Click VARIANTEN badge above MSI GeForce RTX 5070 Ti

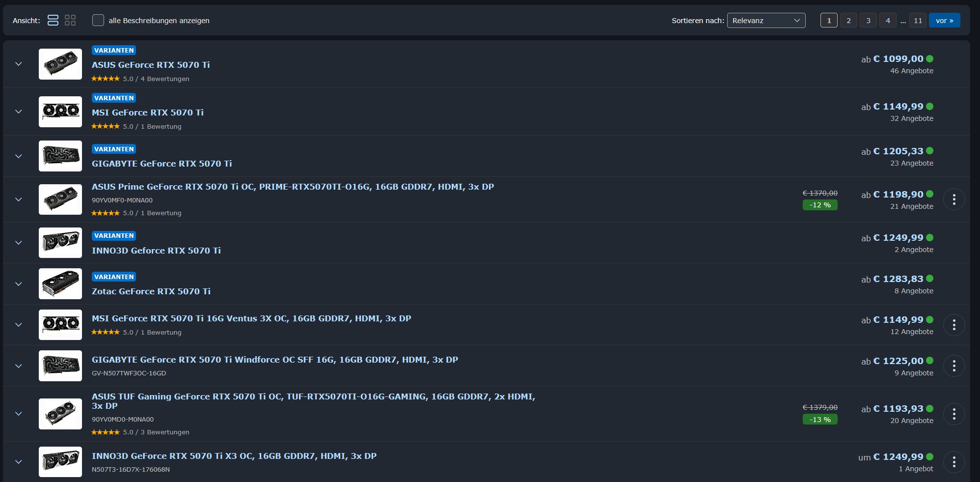114,98
